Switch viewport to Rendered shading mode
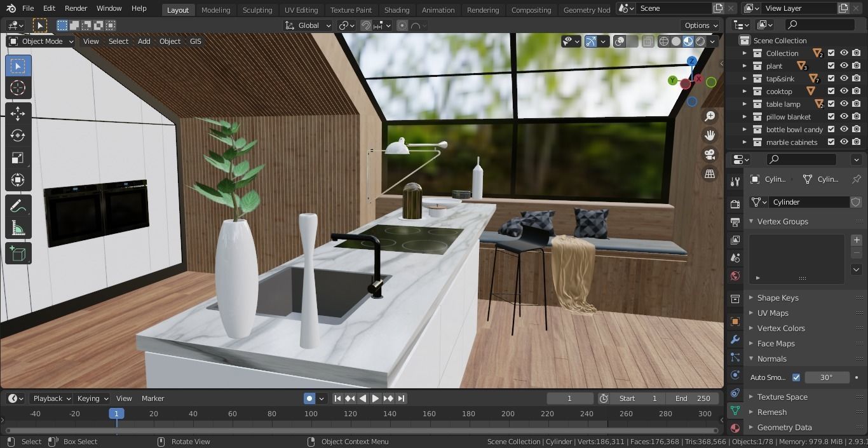This screenshot has height=448, width=868. pyautogui.click(x=700, y=41)
